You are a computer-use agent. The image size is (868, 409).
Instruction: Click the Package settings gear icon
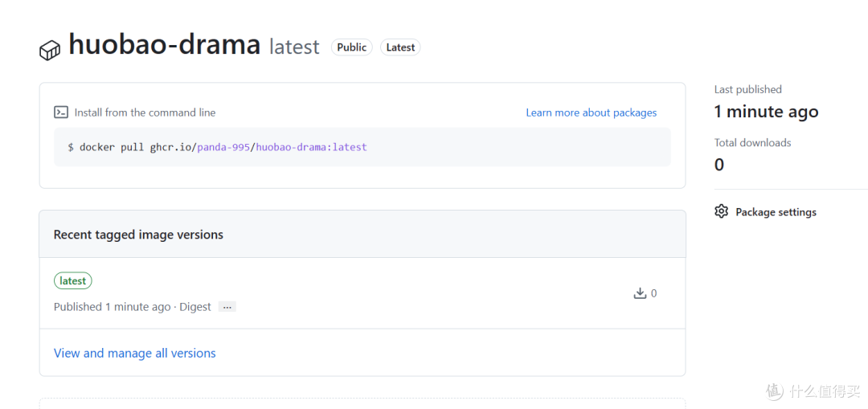[x=721, y=211]
